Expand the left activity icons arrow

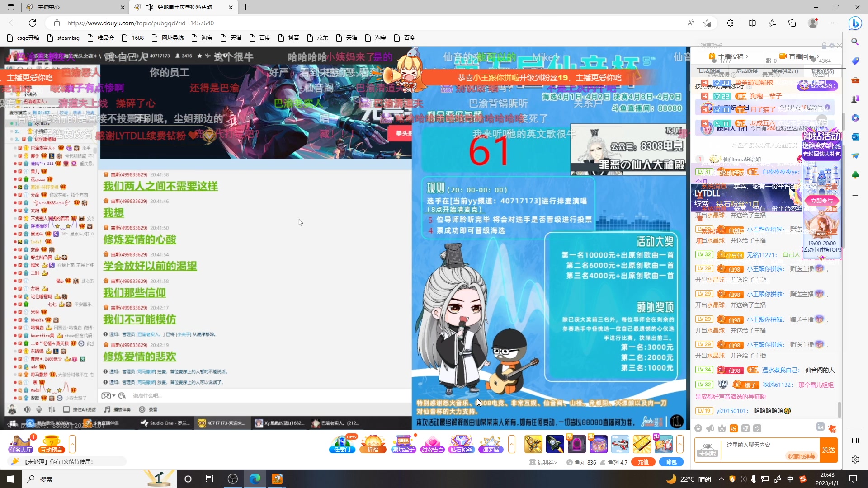(72, 444)
